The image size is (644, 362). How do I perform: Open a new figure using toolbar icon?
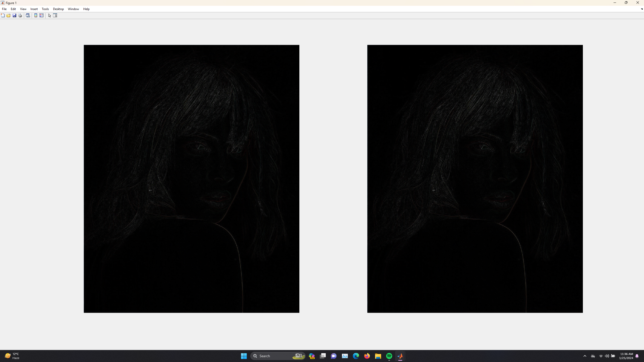[3, 15]
